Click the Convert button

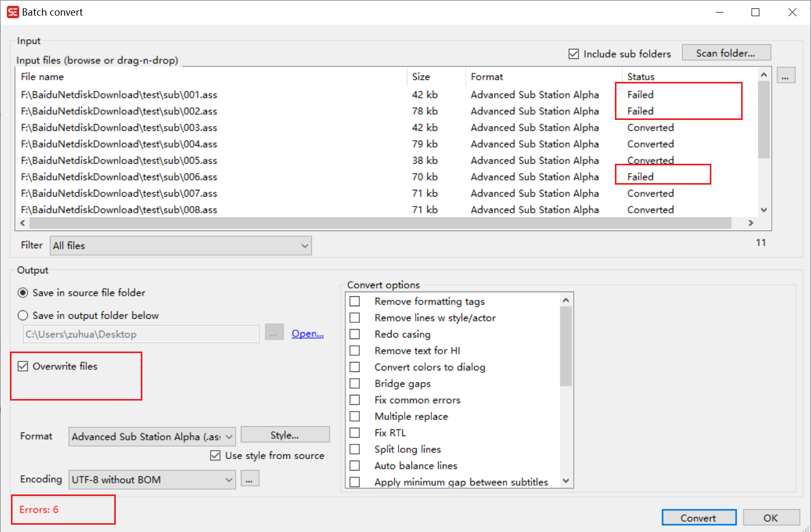pyautogui.click(x=698, y=517)
